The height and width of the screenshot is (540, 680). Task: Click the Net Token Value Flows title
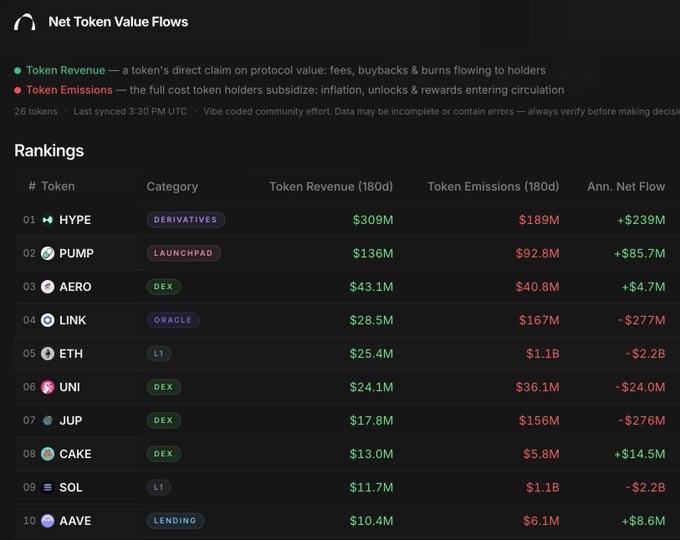pyautogui.click(x=118, y=22)
